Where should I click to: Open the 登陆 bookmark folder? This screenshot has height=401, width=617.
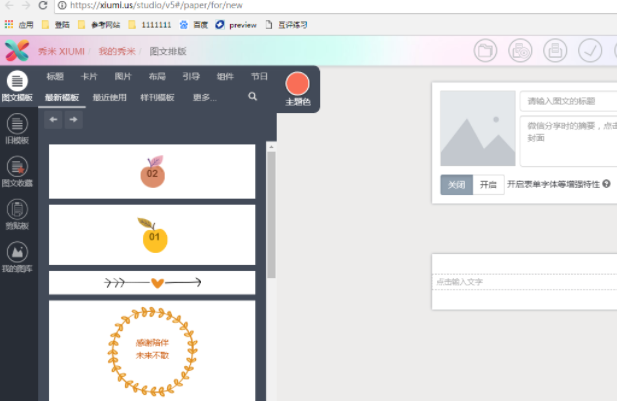[56, 25]
